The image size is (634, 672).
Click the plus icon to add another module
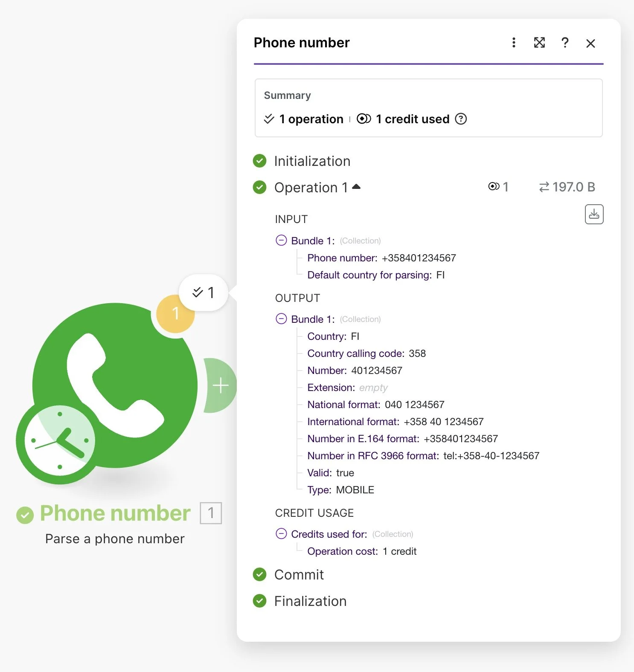click(x=220, y=385)
